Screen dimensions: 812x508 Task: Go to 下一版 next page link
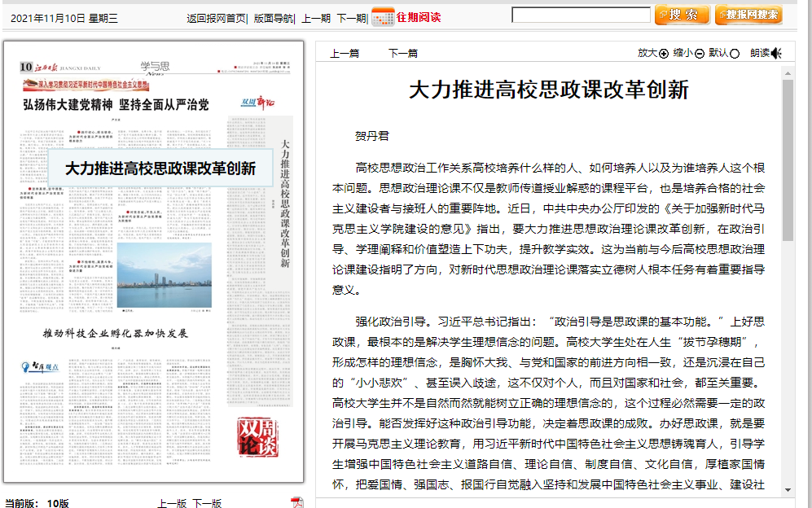pyautogui.click(x=207, y=503)
